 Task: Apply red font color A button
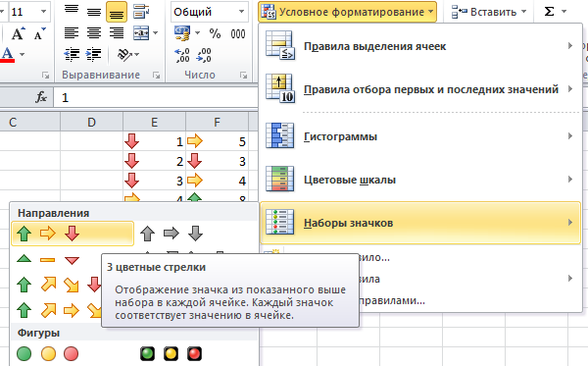[8, 55]
